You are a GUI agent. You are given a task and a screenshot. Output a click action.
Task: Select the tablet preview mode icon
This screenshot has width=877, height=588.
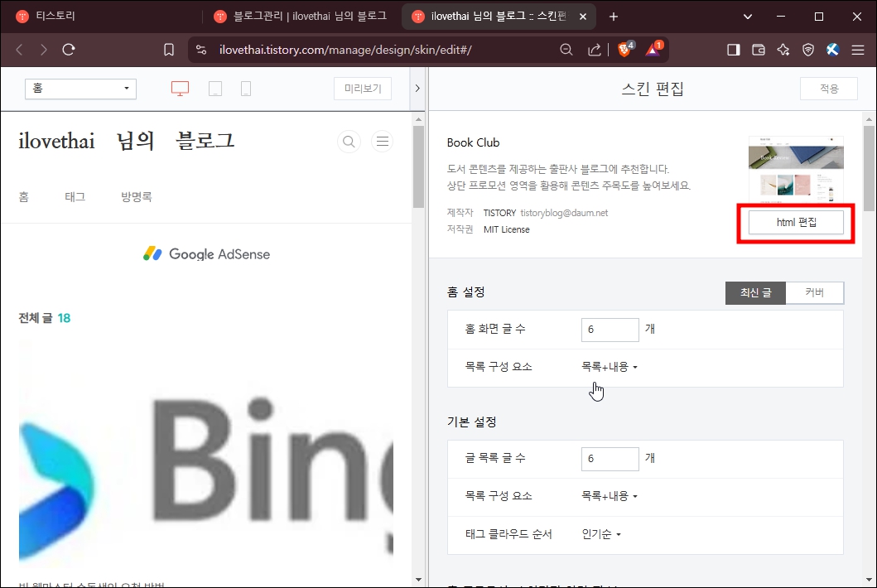pos(215,88)
